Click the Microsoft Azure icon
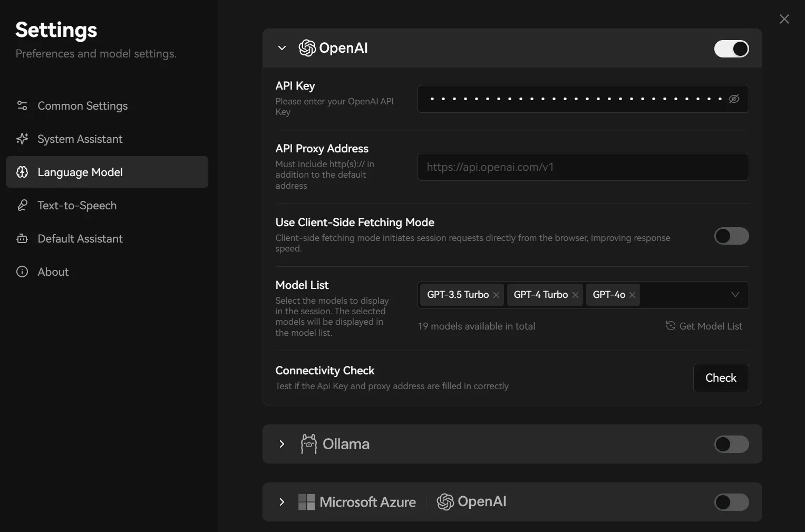Image resolution: width=805 pixels, height=532 pixels. pos(306,502)
